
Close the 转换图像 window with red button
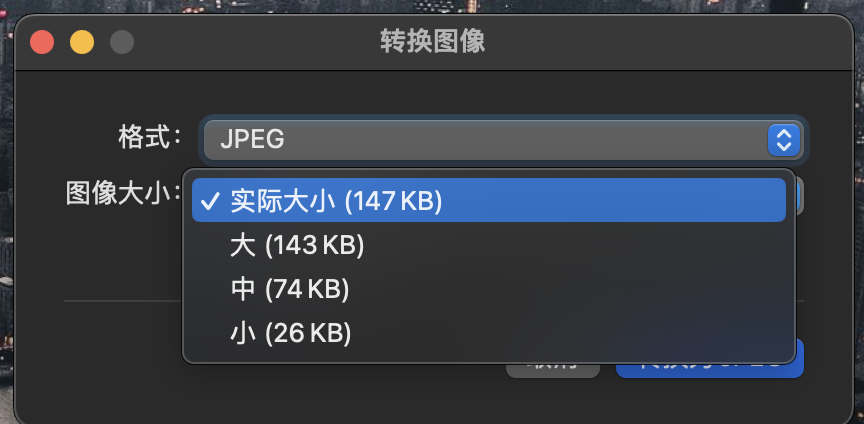(x=42, y=42)
